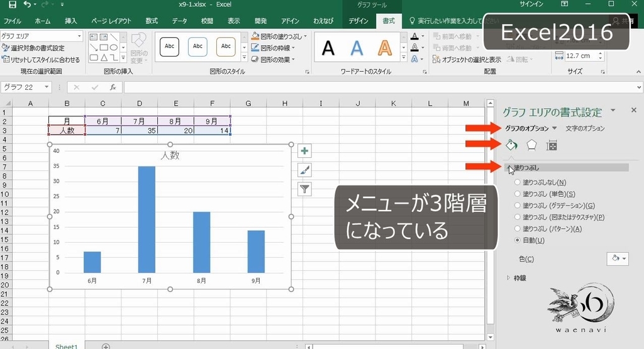Click Format Selection button
The width and height of the screenshot is (644, 349).
34,48
